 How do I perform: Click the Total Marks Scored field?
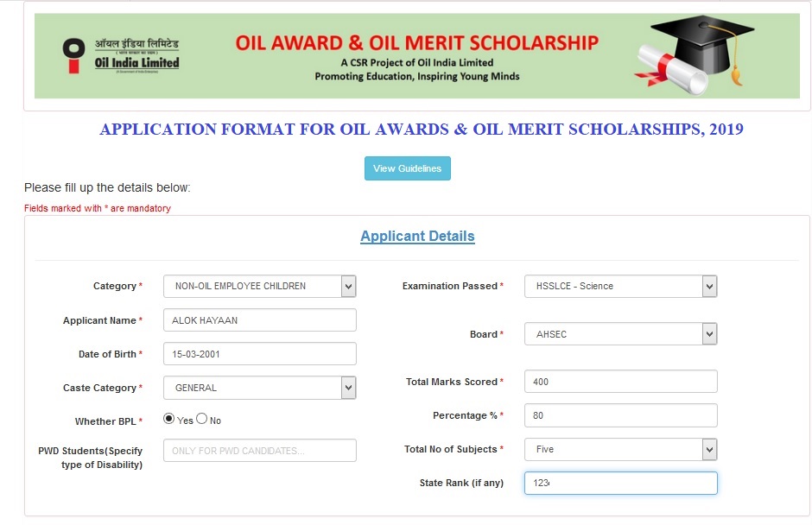click(620, 382)
